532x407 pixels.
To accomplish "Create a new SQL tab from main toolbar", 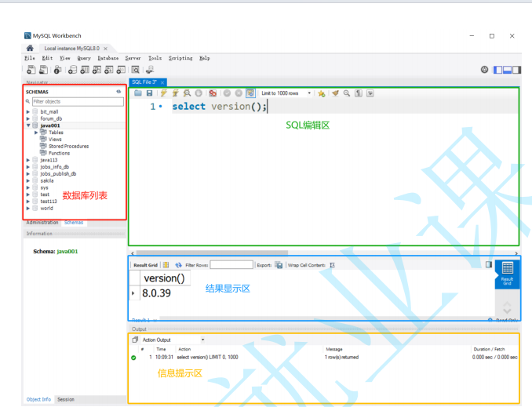I will click(31, 70).
